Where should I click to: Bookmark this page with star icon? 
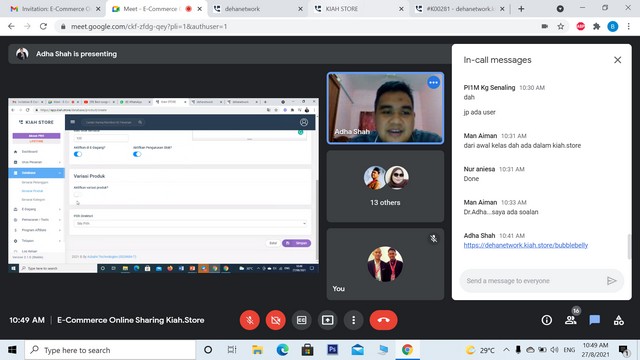coord(561,27)
